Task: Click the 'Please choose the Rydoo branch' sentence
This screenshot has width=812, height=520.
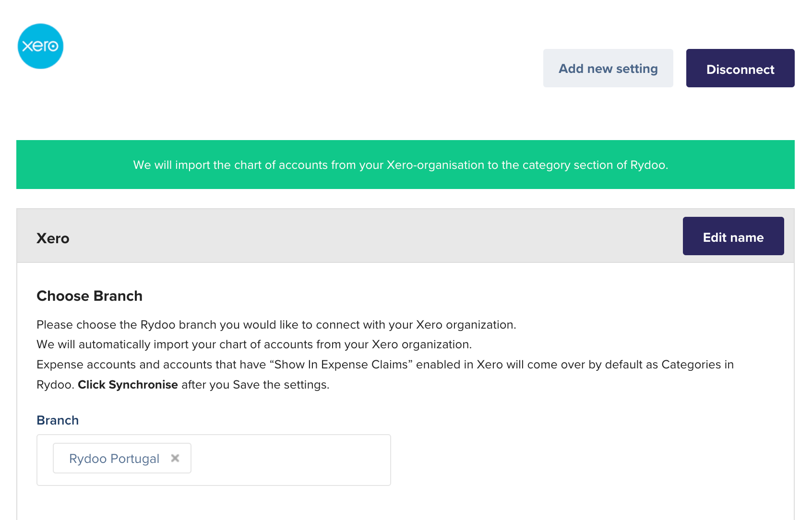Action: point(276,325)
